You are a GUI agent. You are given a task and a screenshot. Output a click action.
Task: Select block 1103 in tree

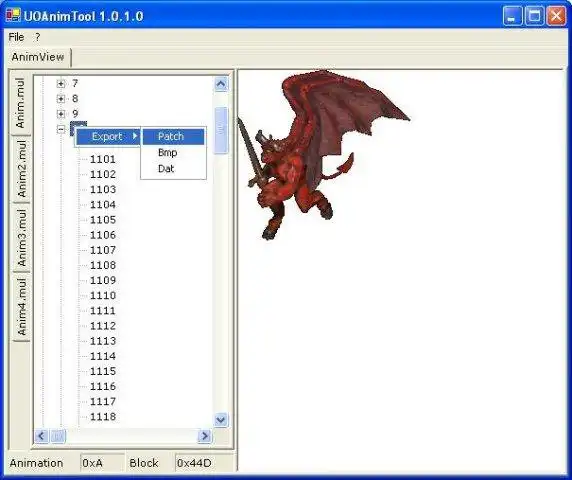coord(103,189)
